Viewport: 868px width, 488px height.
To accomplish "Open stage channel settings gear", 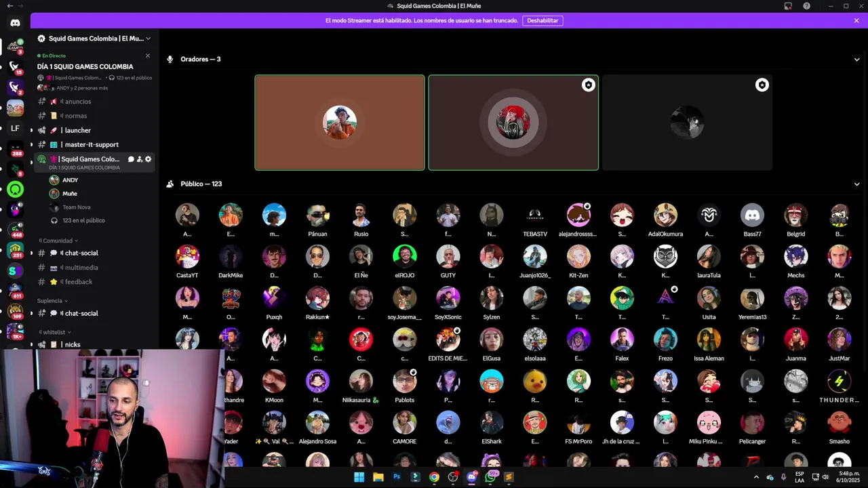I will [x=149, y=159].
